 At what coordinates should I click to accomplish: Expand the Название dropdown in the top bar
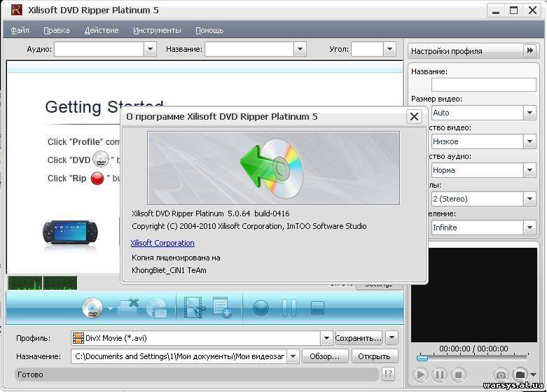[300, 49]
